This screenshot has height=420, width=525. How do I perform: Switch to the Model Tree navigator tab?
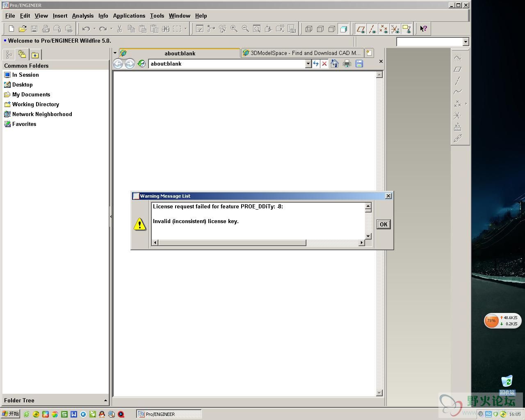(x=9, y=55)
